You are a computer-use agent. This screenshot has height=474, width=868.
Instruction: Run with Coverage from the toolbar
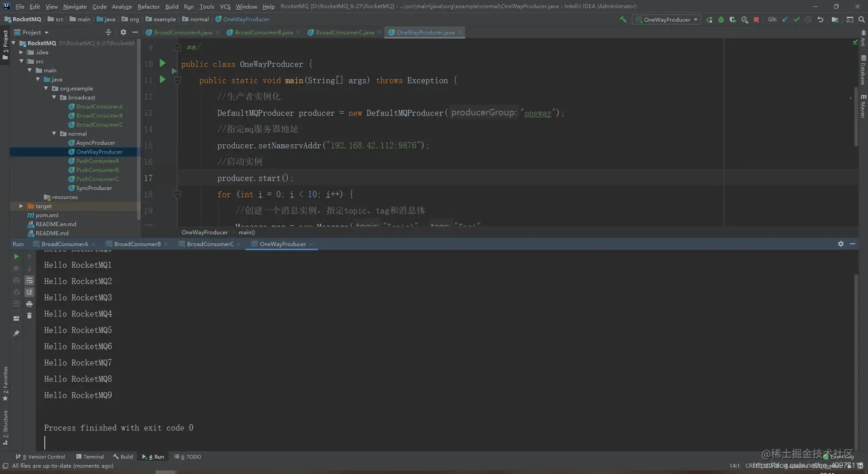click(733, 20)
